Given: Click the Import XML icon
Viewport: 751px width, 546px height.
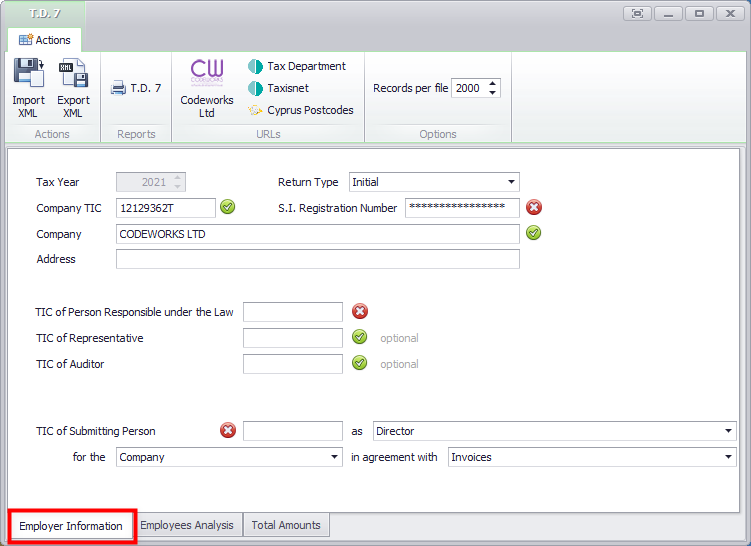Looking at the screenshot, I should [28, 74].
